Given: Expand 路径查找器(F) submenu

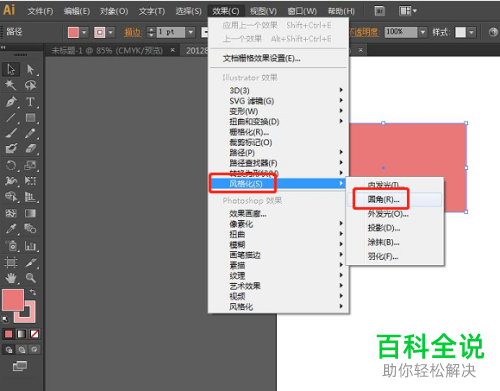Looking at the screenshot, I should pos(278,163).
